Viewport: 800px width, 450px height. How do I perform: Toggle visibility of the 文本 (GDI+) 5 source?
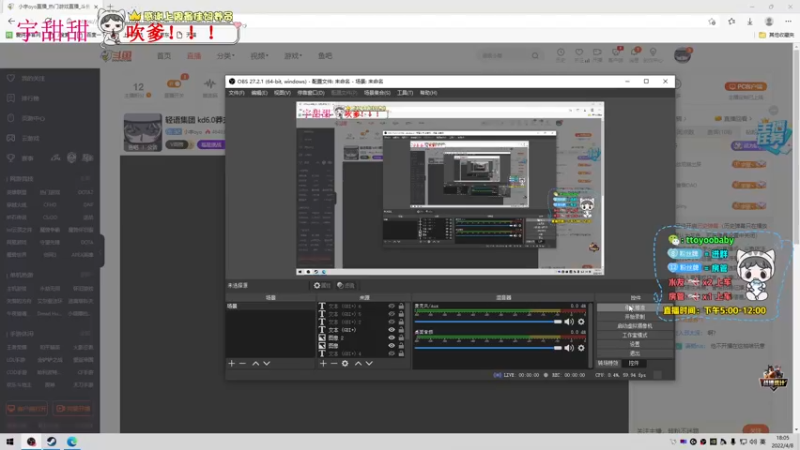391,314
